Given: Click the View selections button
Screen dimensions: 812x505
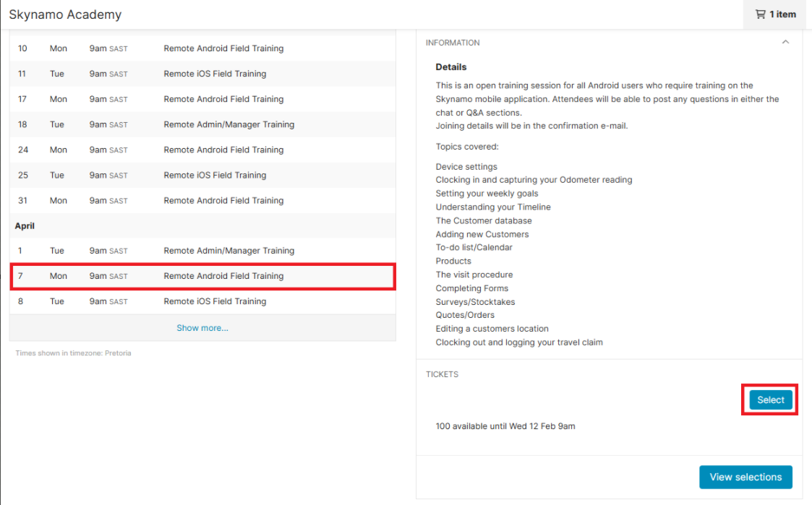Looking at the screenshot, I should (x=745, y=477).
